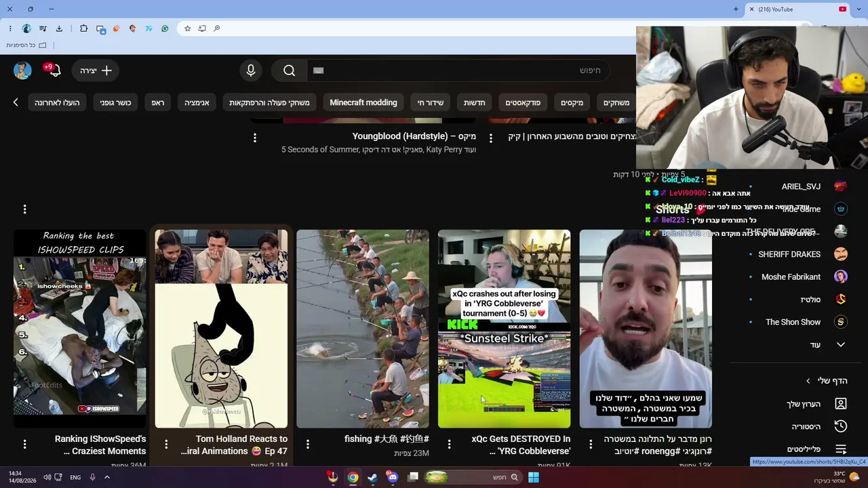Open options for the fishing short

tap(308, 444)
